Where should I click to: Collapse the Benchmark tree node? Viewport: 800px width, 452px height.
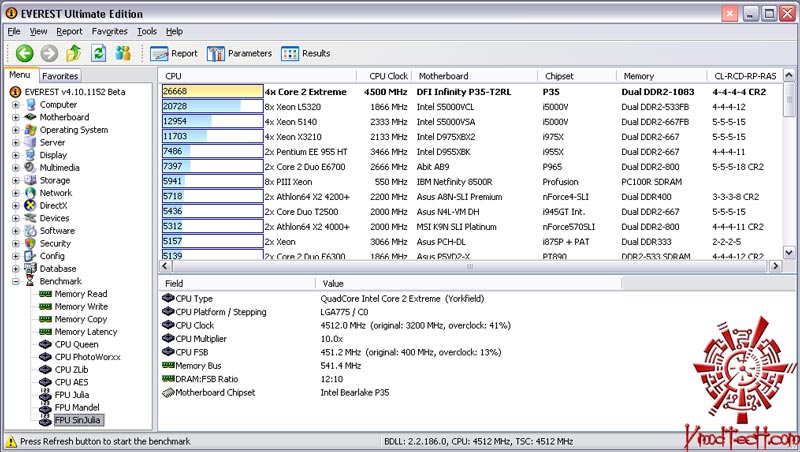click(16, 282)
